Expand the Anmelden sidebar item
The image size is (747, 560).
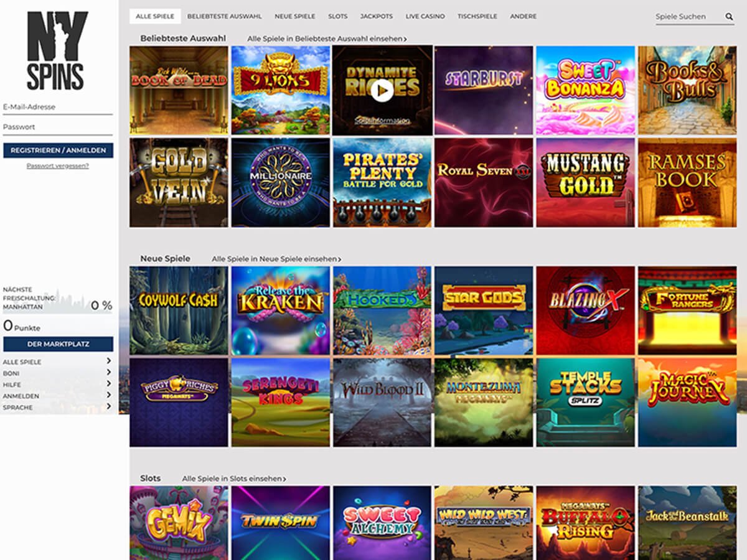coord(57,396)
